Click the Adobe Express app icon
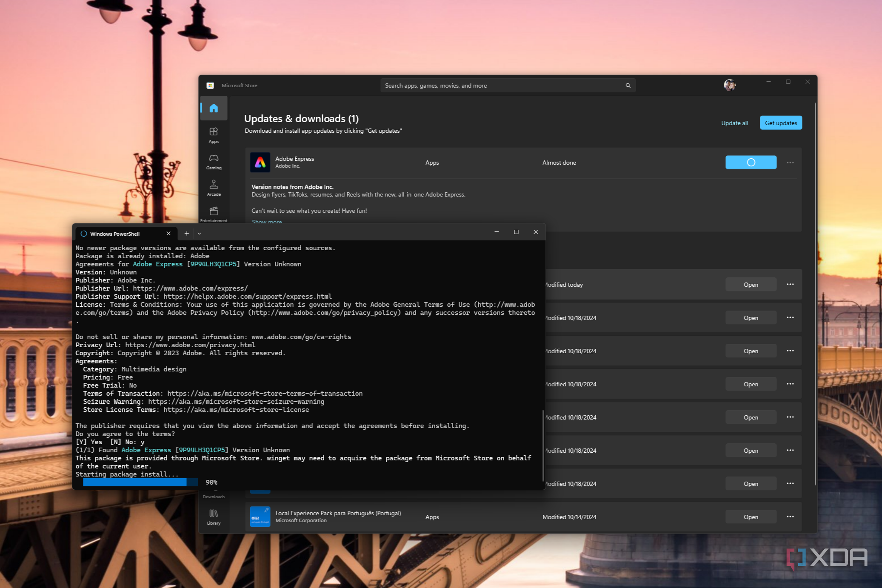882x588 pixels. [260, 162]
